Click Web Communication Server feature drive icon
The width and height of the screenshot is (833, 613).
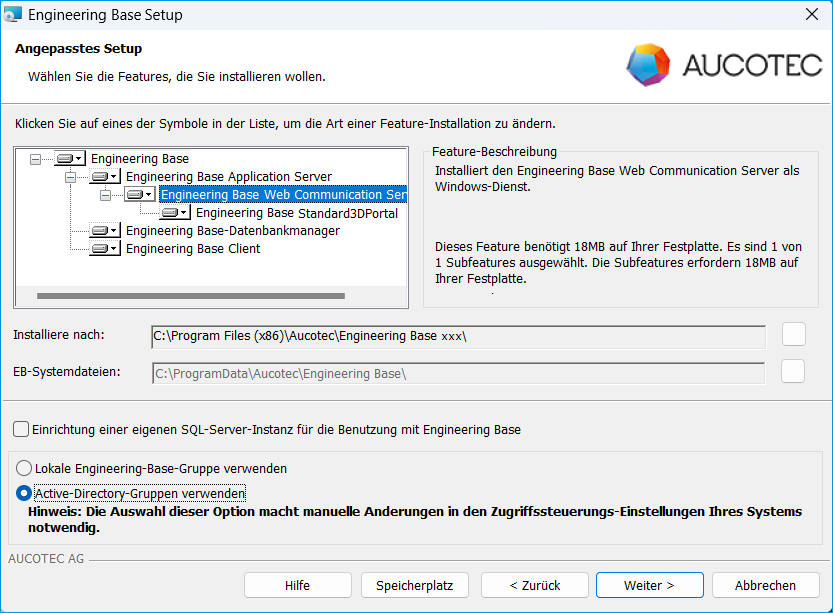[x=139, y=195]
